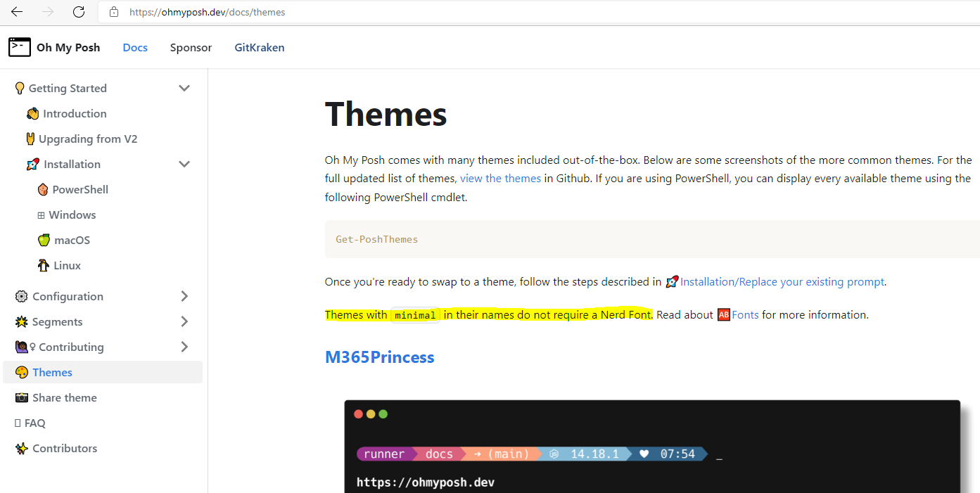Image resolution: width=980 pixels, height=493 pixels.
Task: Open the macOS installation page
Action: (72, 240)
